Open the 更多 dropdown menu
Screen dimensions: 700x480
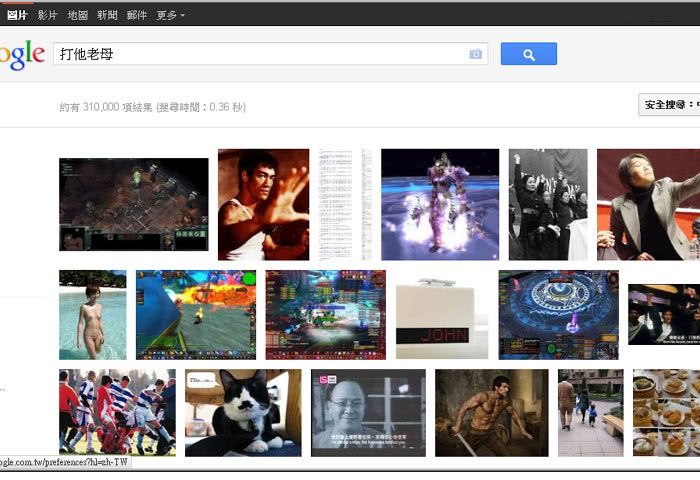click(170, 15)
